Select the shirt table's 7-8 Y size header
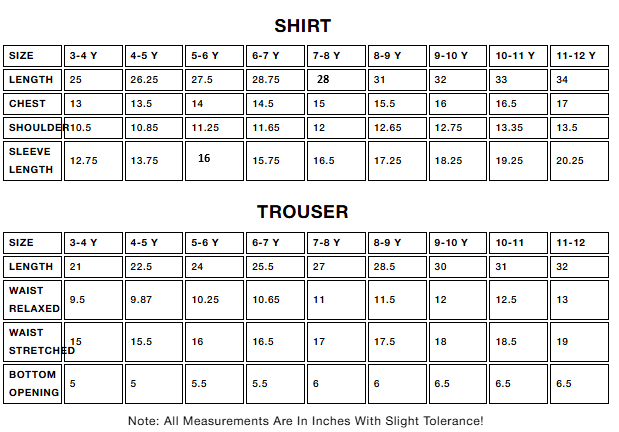Screen dimensions: 619x432 pos(326,56)
